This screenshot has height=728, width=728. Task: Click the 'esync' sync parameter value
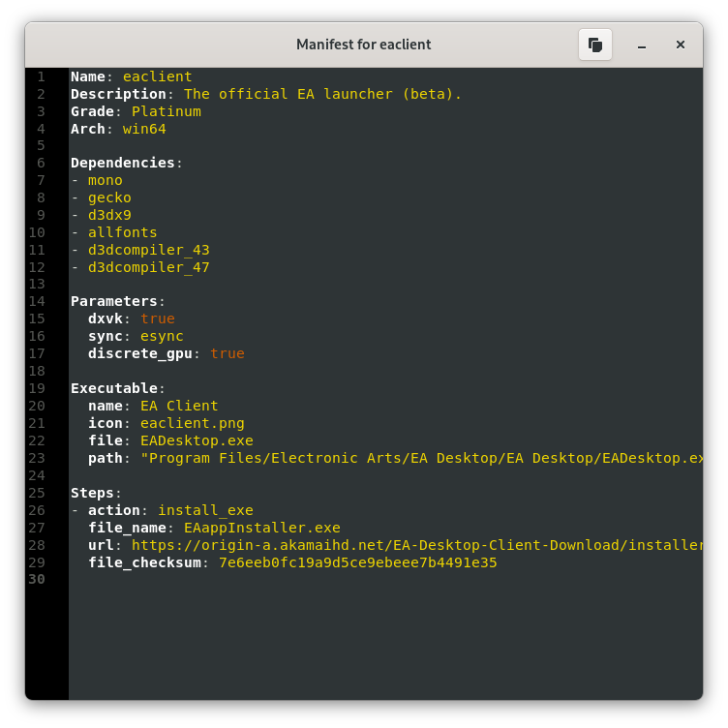point(162,336)
